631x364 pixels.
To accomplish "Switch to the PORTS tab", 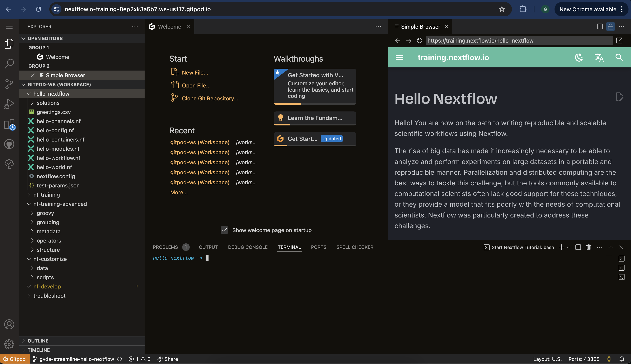I will click(318, 247).
